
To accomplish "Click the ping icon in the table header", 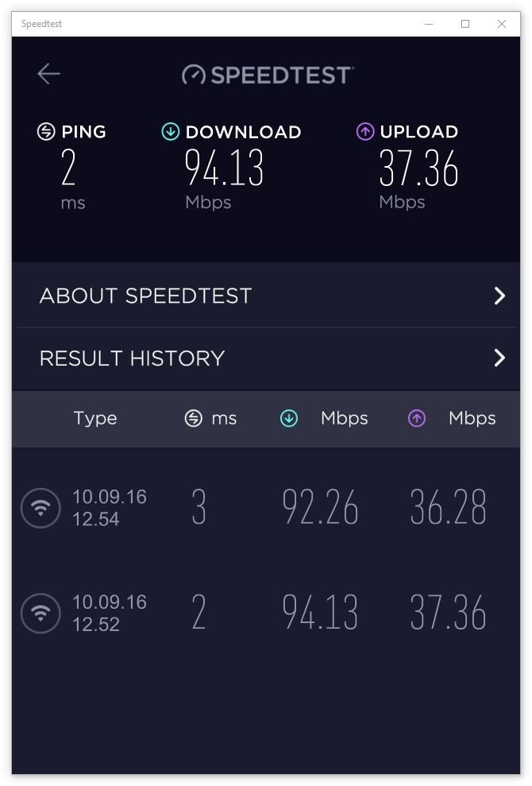I will coord(194,418).
